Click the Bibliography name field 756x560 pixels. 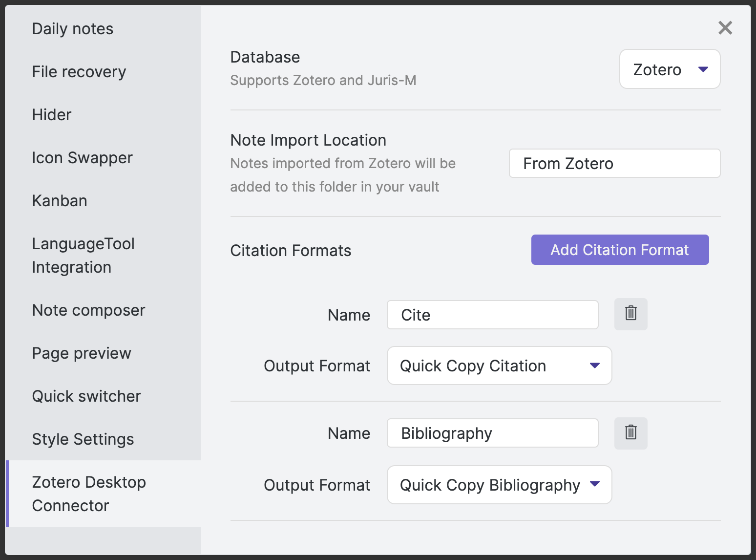click(492, 433)
